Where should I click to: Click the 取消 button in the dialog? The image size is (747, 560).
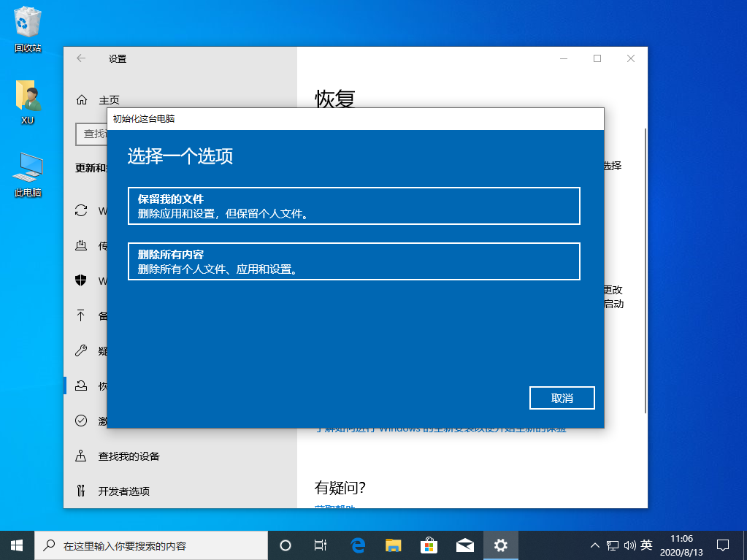(x=562, y=397)
